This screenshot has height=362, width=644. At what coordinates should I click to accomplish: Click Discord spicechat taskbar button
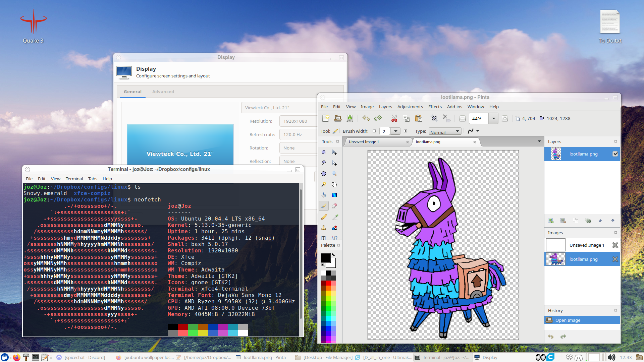click(81, 357)
